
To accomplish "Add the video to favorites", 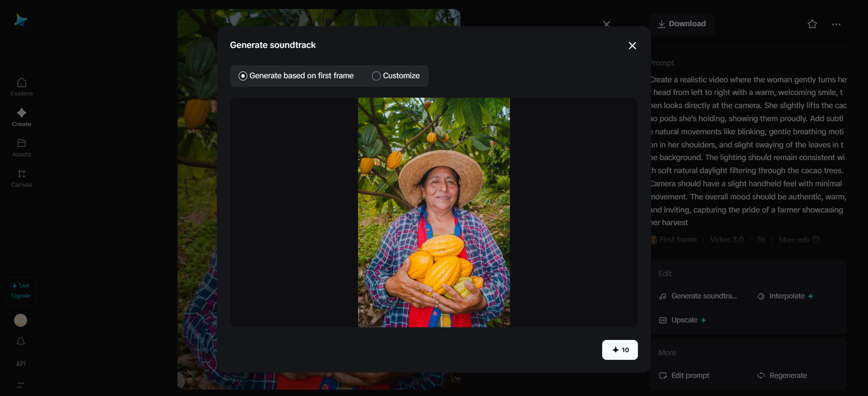I will point(812,24).
